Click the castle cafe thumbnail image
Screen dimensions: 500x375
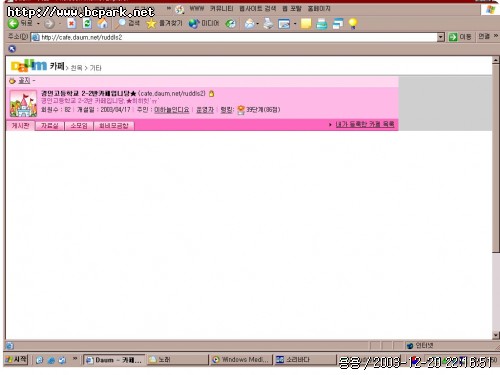(x=23, y=104)
